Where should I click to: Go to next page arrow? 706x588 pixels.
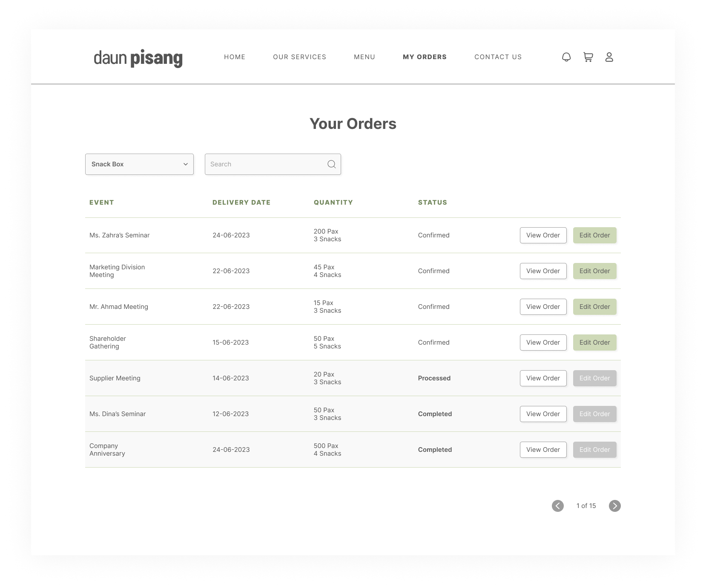tap(614, 505)
